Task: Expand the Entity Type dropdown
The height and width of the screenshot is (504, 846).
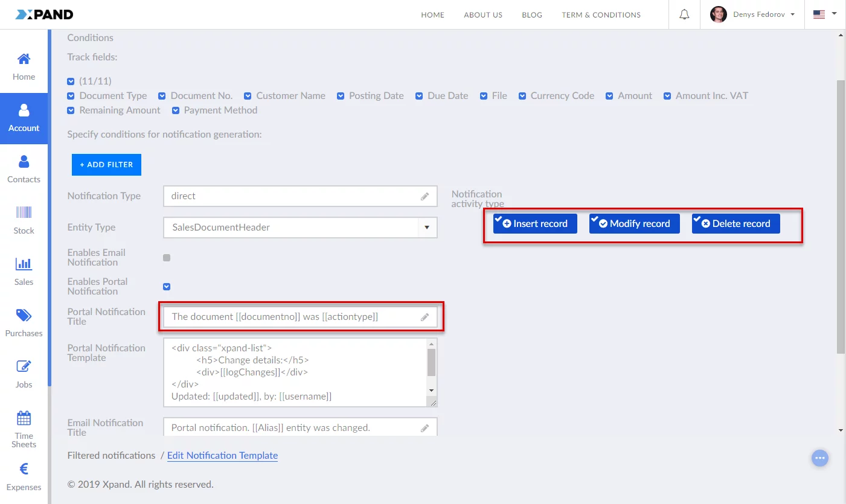Action: click(x=427, y=228)
